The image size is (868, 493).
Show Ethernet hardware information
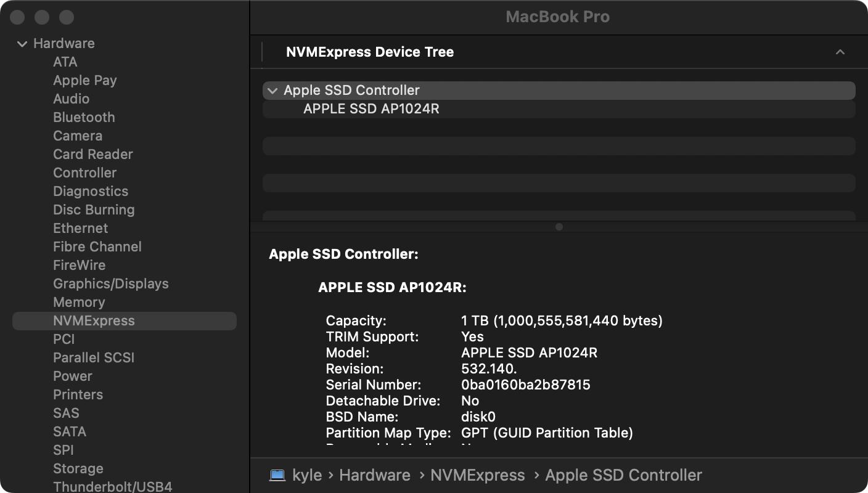(81, 228)
